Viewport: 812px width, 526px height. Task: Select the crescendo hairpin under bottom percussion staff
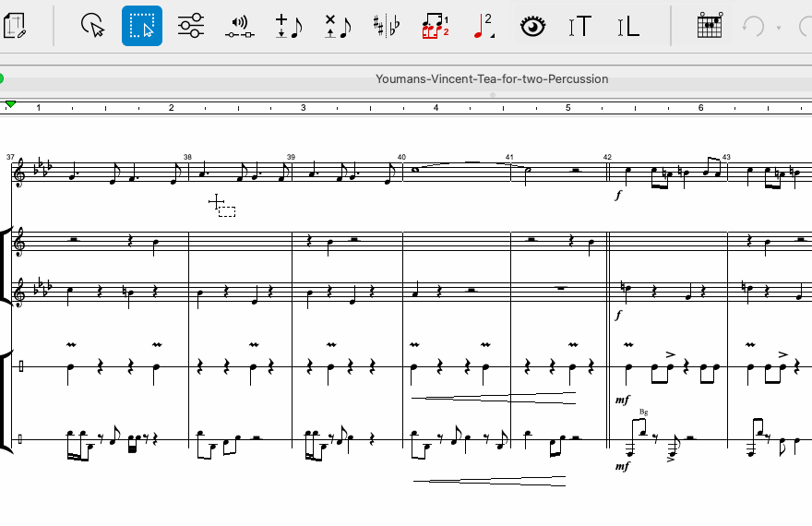(x=489, y=481)
